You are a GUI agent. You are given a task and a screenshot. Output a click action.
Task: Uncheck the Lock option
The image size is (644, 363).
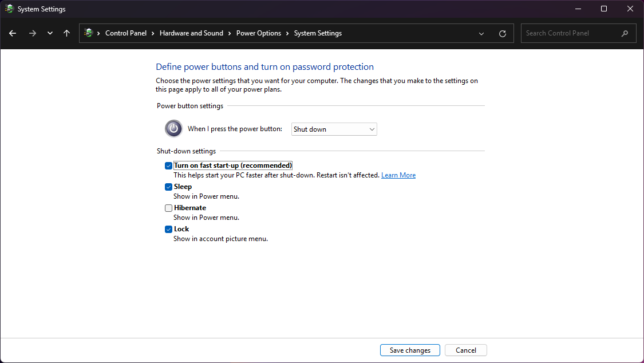[168, 229]
